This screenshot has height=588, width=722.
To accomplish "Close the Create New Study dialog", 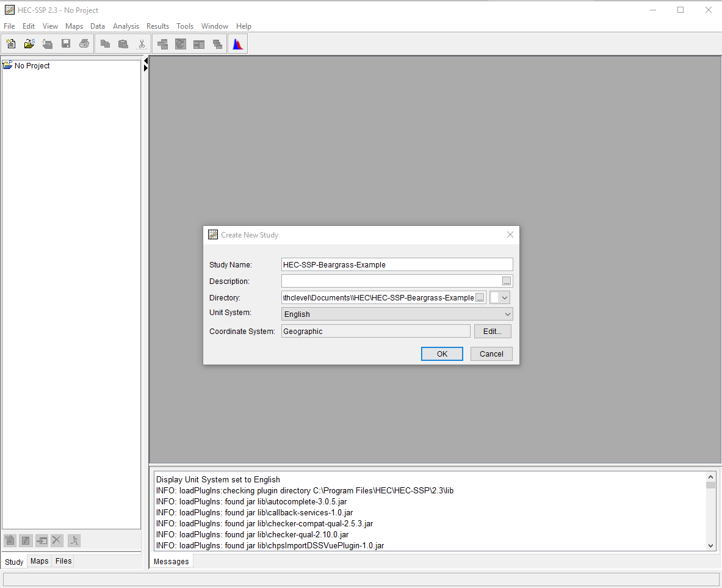I will click(x=510, y=234).
